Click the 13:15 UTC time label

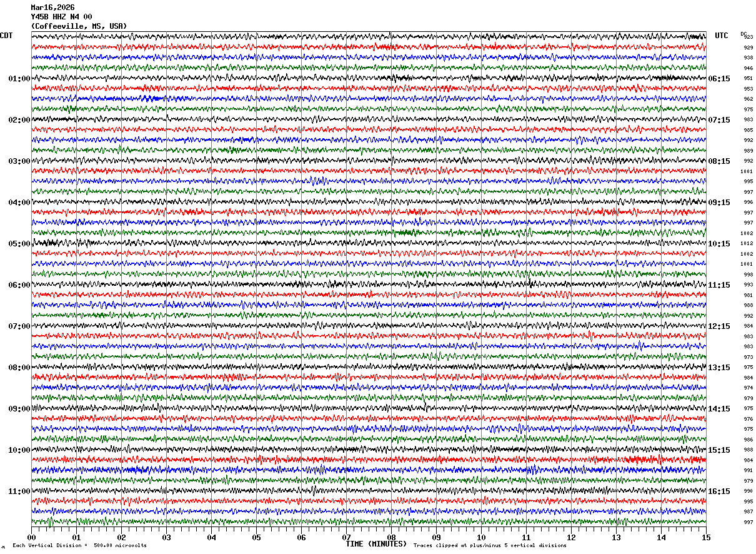(x=719, y=368)
